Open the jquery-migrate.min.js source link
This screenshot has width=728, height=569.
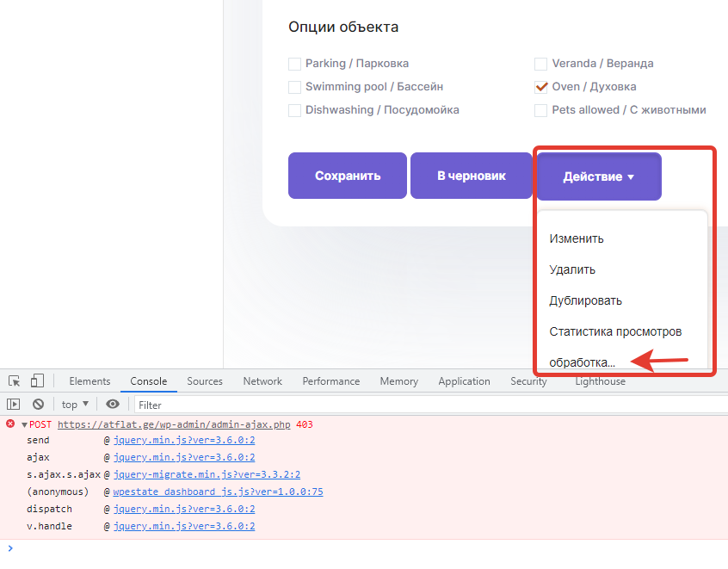[207, 474]
